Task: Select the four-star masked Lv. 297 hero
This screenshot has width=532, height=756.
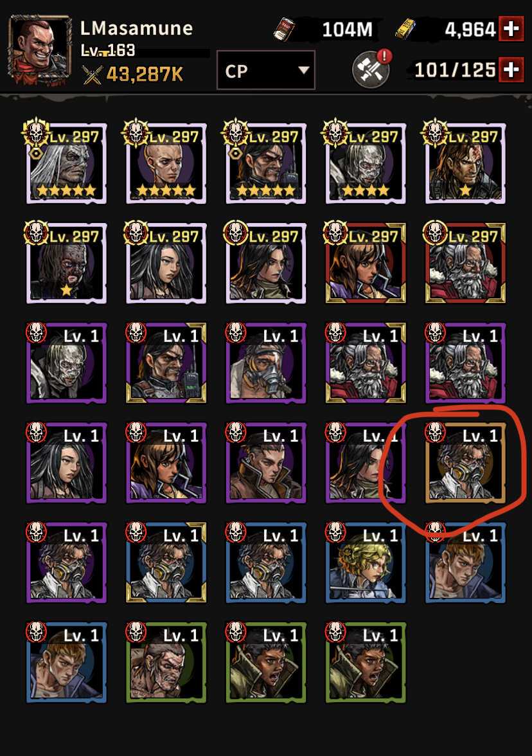Action: click(x=365, y=163)
